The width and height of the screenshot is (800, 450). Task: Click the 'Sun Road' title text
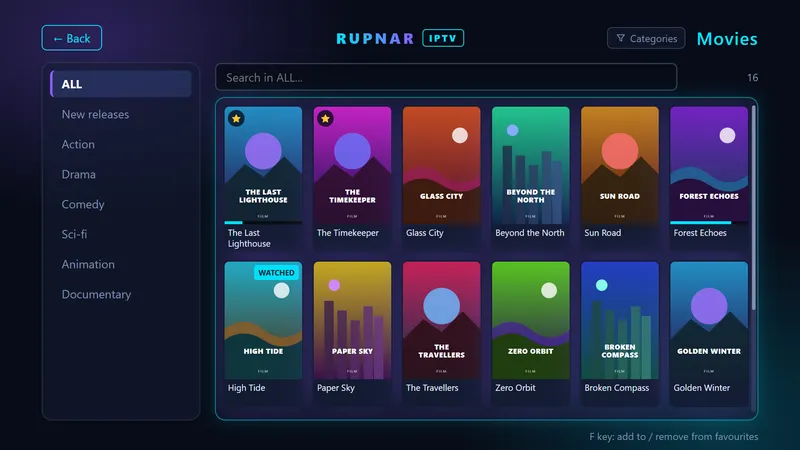pyautogui.click(x=603, y=233)
